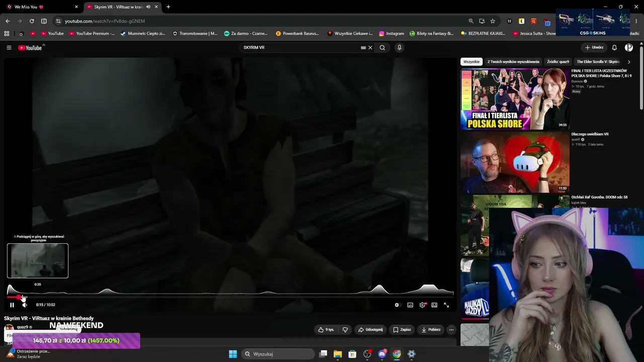This screenshot has height=362, width=644.
Task: Go back in the browser
Action: (x=8, y=21)
